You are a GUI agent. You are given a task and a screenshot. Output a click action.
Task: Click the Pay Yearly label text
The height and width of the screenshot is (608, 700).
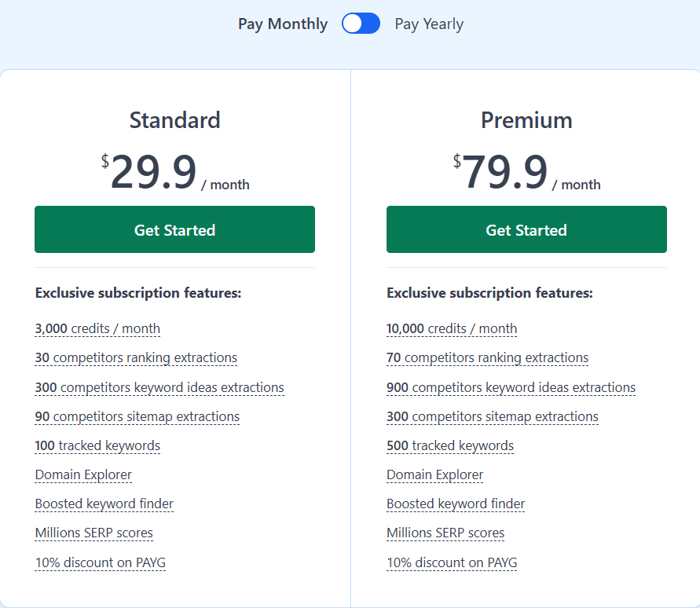click(x=429, y=24)
